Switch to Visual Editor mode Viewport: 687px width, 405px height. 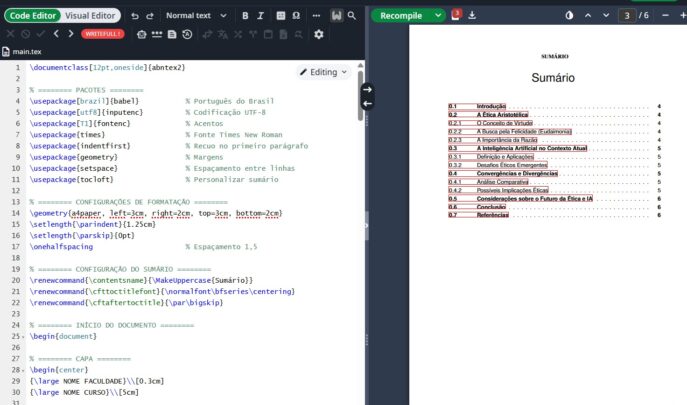coord(90,16)
